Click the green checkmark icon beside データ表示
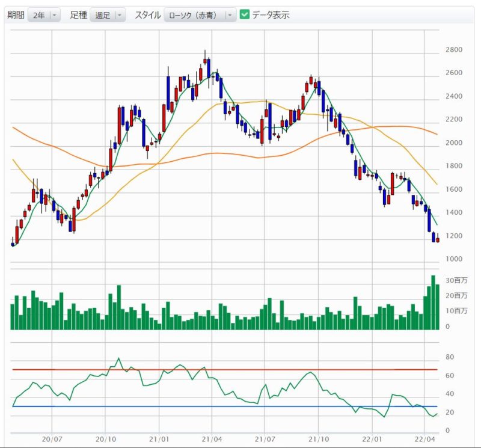481x448 pixels. tap(245, 14)
